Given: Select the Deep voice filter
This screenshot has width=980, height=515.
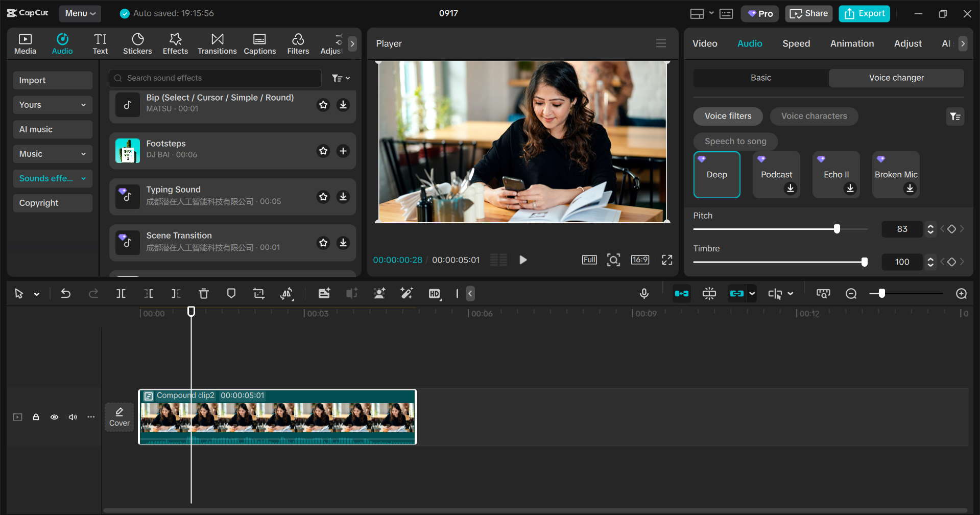Looking at the screenshot, I should click(x=716, y=174).
